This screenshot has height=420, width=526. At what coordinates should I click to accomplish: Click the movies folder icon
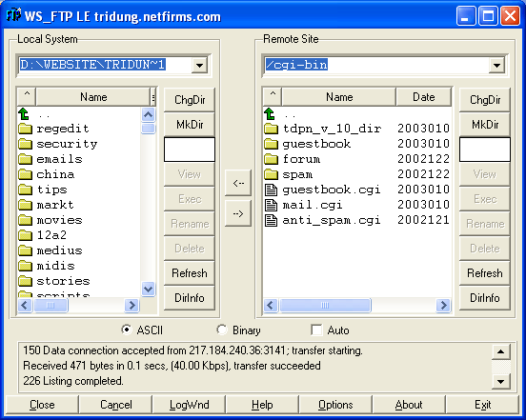[25, 220]
